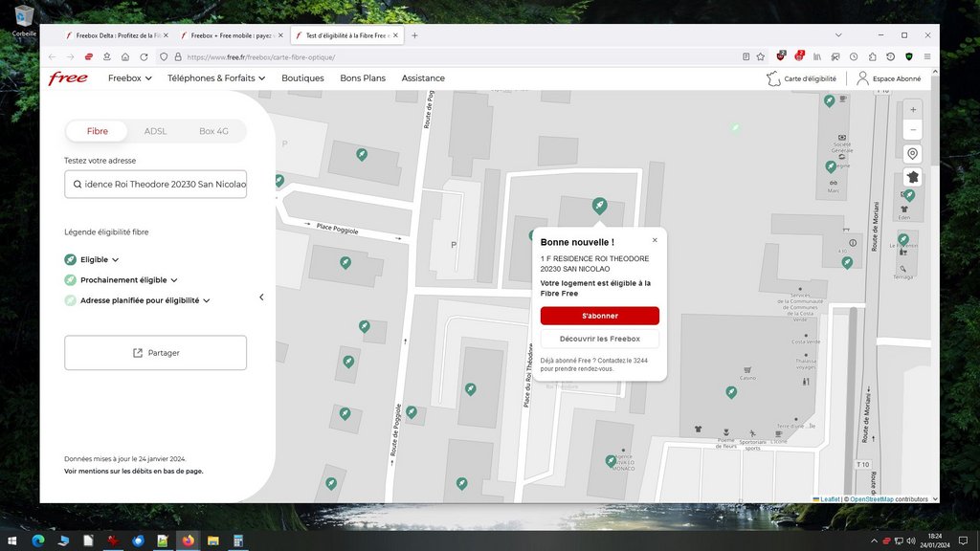
Task: Expand the Prochainement éligible legend entry
Action: tap(122, 280)
